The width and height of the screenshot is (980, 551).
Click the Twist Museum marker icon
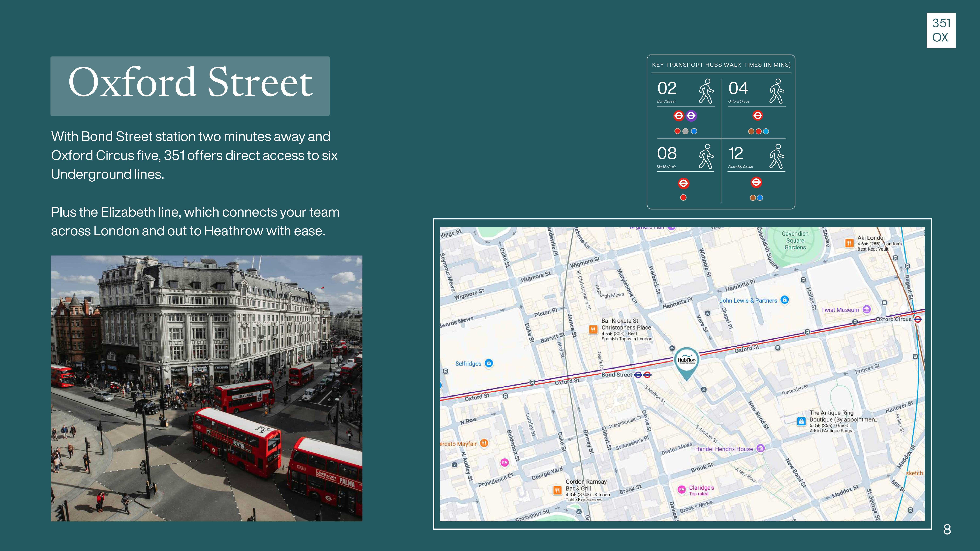click(x=867, y=309)
